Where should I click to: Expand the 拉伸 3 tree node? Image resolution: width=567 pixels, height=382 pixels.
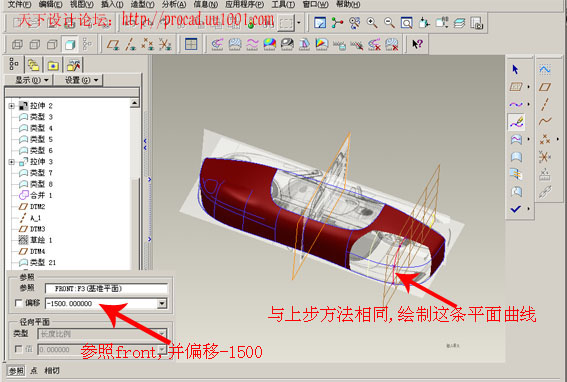click(x=12, y=162)
